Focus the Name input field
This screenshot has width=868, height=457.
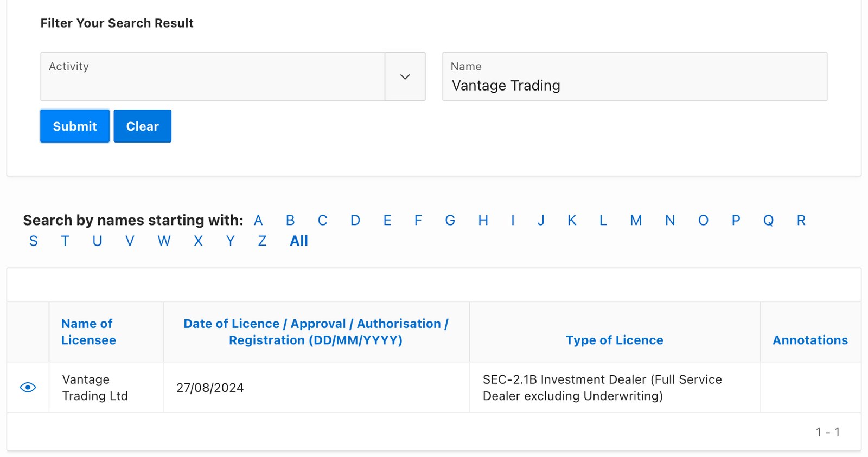point(635,76)
